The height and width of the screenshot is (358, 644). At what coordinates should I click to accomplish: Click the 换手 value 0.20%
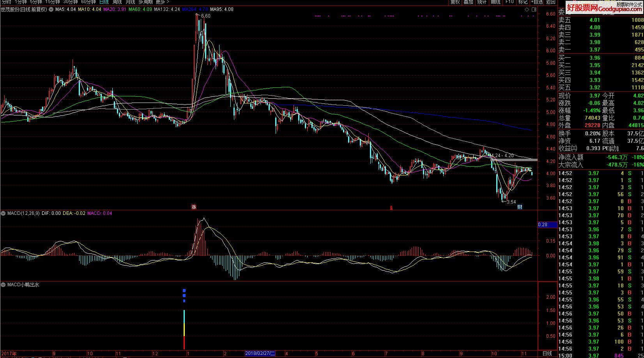(593, 133)
